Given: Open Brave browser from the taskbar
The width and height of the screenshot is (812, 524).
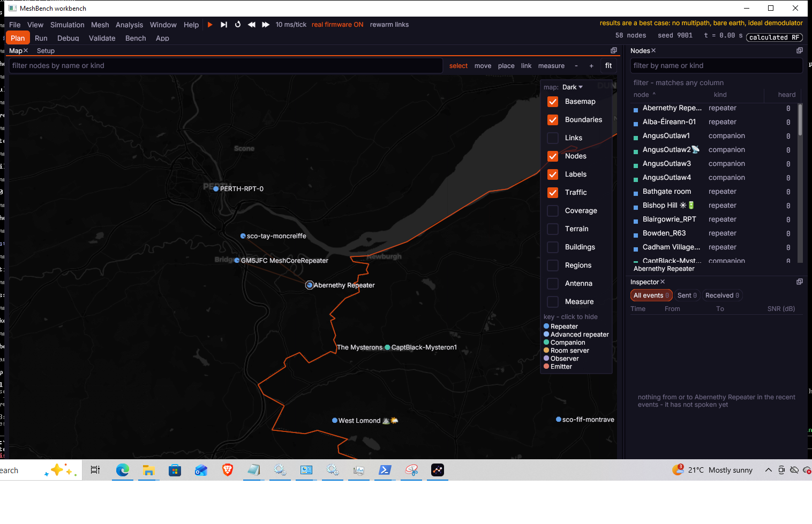Looking at the screenshot, I should pos(228,470).
